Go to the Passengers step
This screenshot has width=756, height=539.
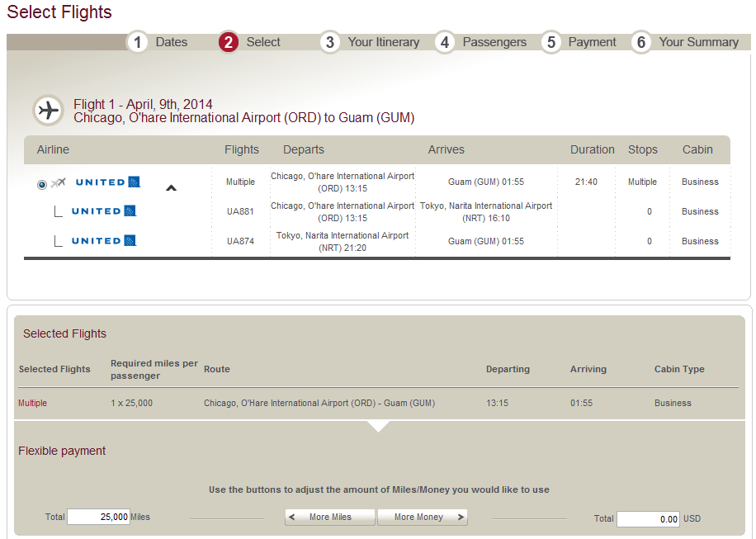[x=494, y=42]
